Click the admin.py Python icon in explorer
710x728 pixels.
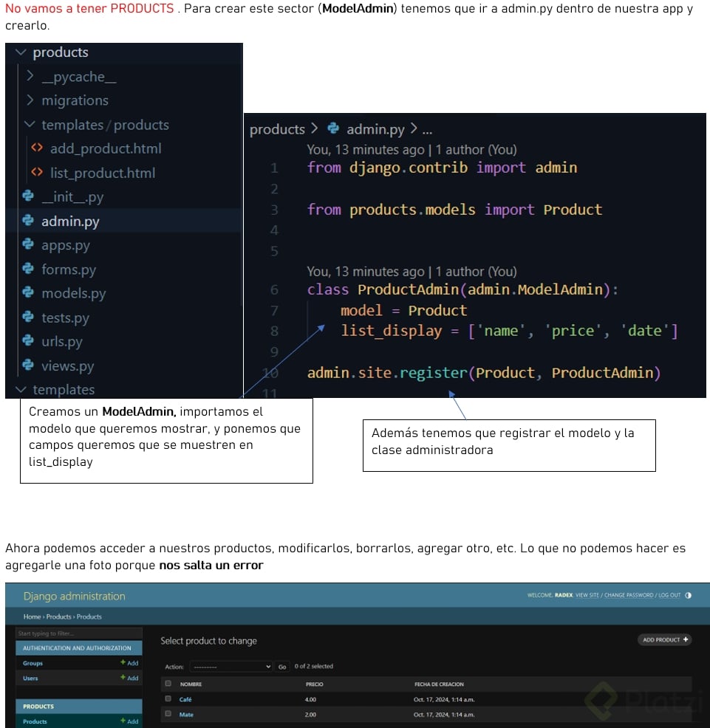click(28, 220)
